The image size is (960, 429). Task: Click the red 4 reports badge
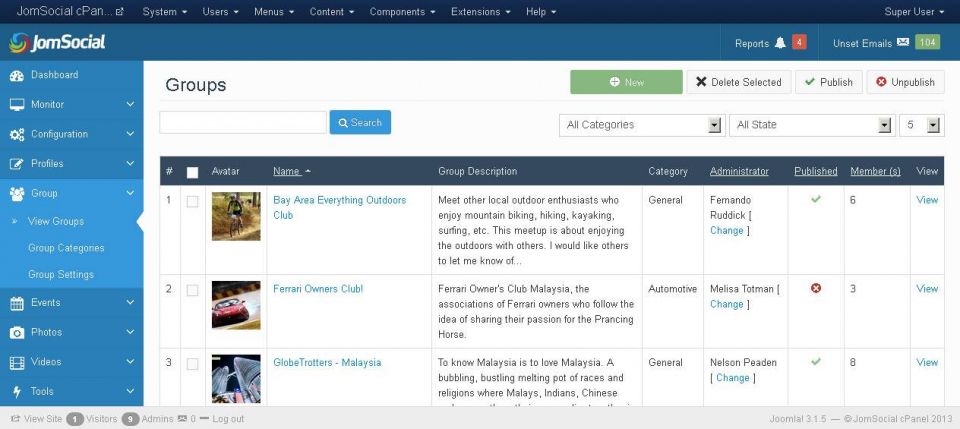pyautogui.click(x=799, y=42)
